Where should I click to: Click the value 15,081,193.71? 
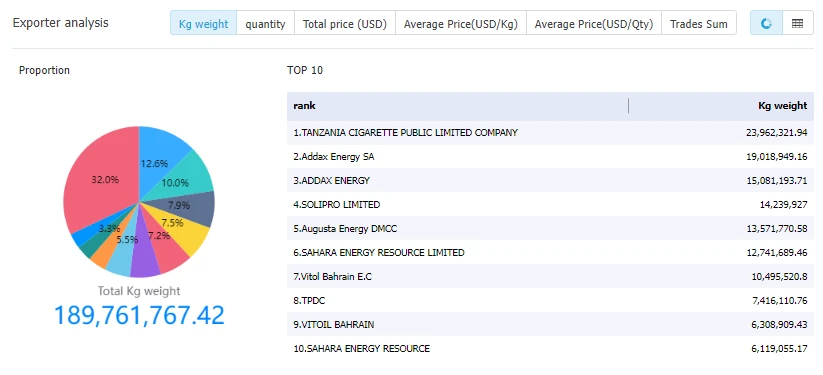tap(776, 181)
